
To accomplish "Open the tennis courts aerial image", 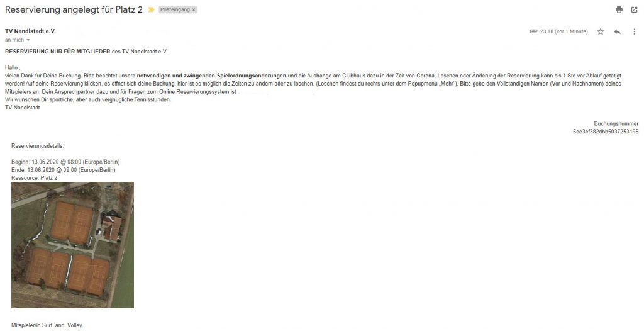I will (73, 245).
